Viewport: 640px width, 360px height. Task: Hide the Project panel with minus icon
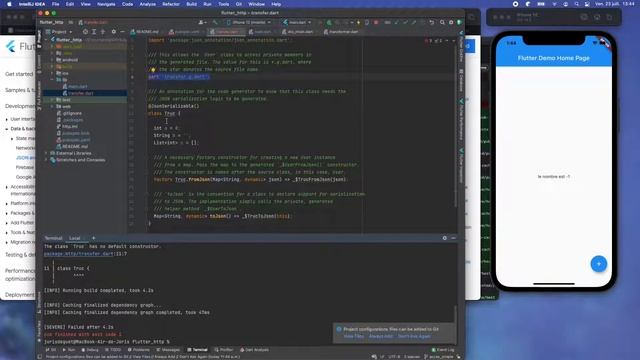122,31
